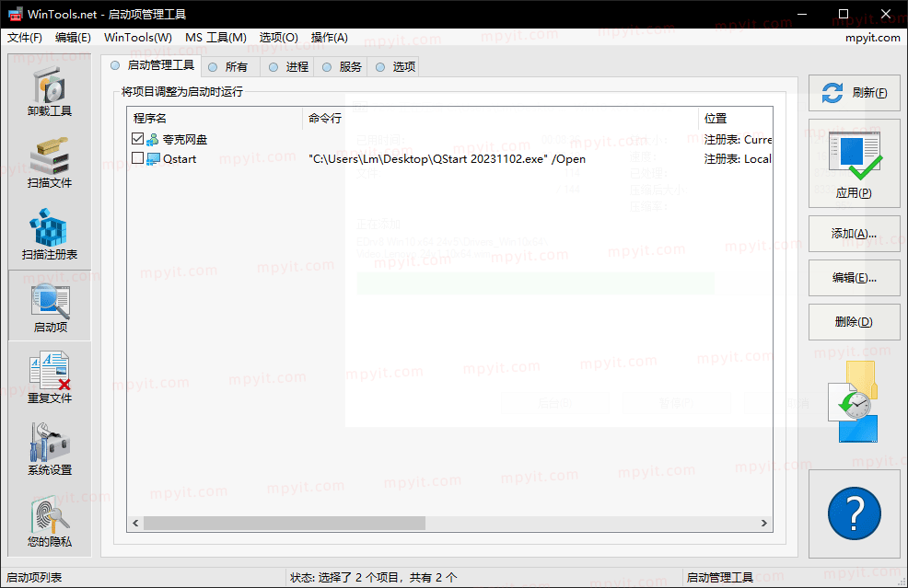Click the 刷新(F) refresh button
The width and height of the screenshot is (908, 588).
[855, 93]
